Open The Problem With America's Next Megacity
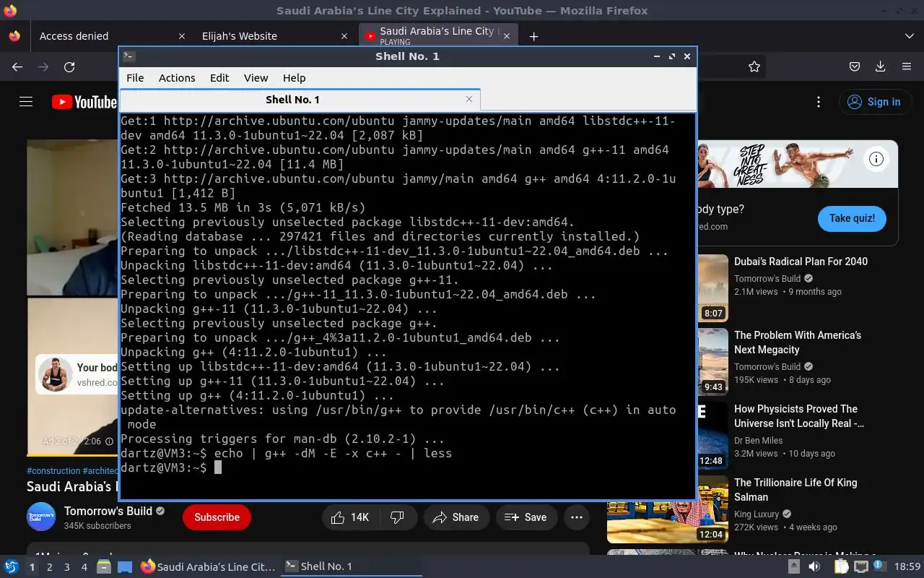The image size is (924, 578). point(798,342)
